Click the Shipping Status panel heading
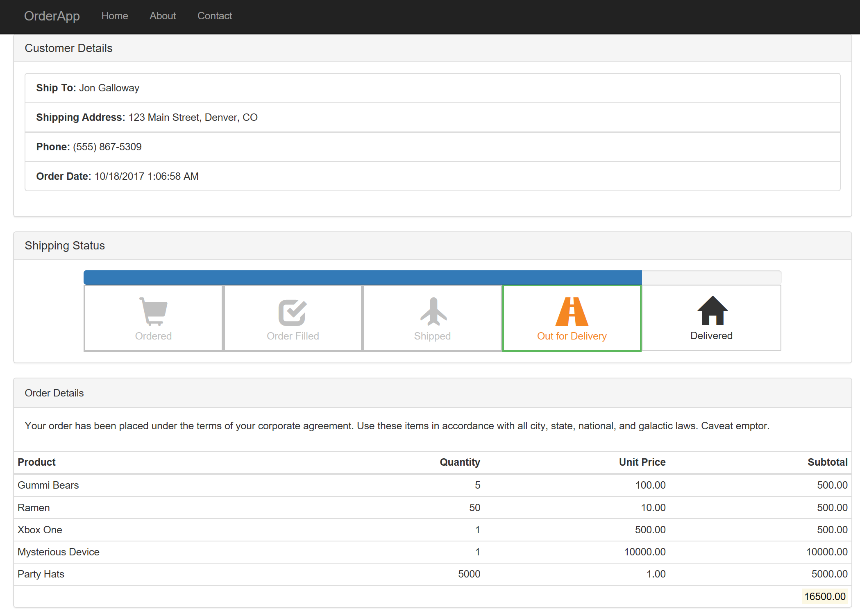This screenshot has height=616, width=860. 65,245
